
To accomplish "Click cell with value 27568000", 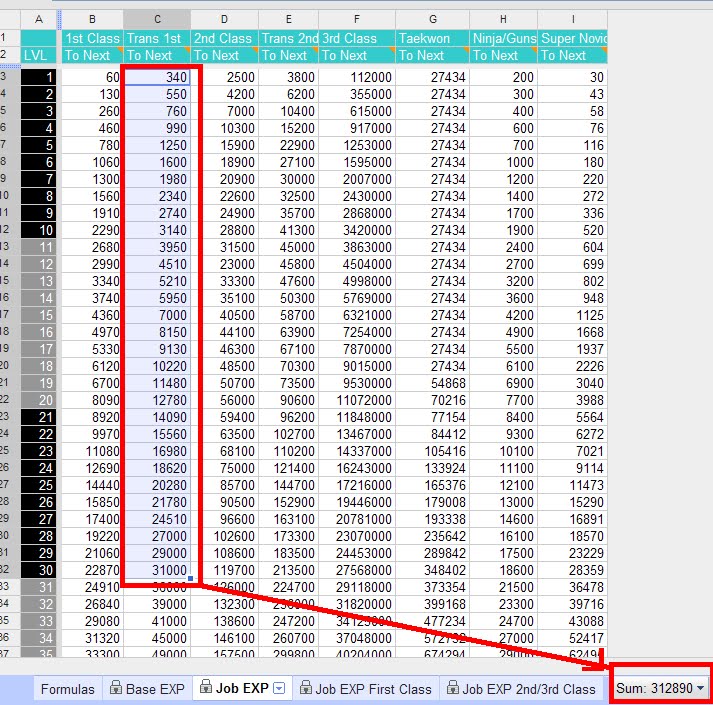I will tap(357, 570).
